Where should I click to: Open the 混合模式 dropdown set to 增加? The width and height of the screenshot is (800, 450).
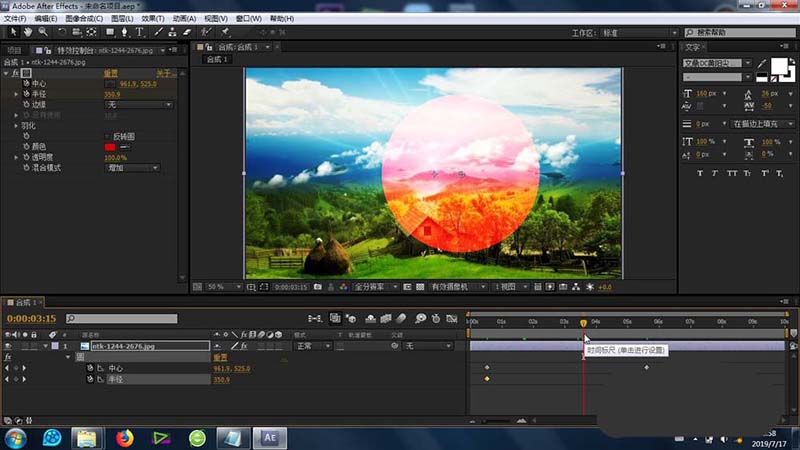(x=132, y=168)
